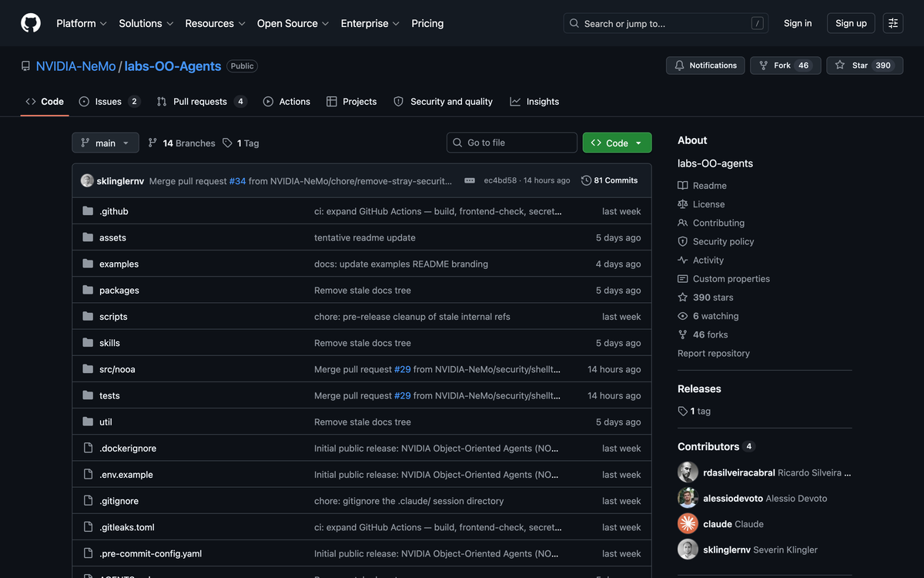The width and height of the screenshot is (924, 578).
Task: View commit history via 81 Commits
Action: (x=610, y=180)
